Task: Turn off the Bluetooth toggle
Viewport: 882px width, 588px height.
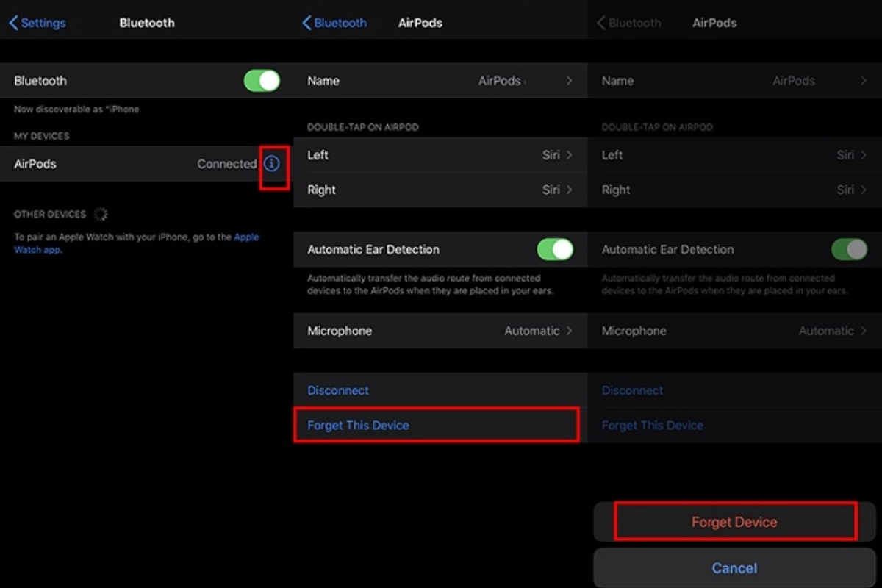Action: point(262,81)
